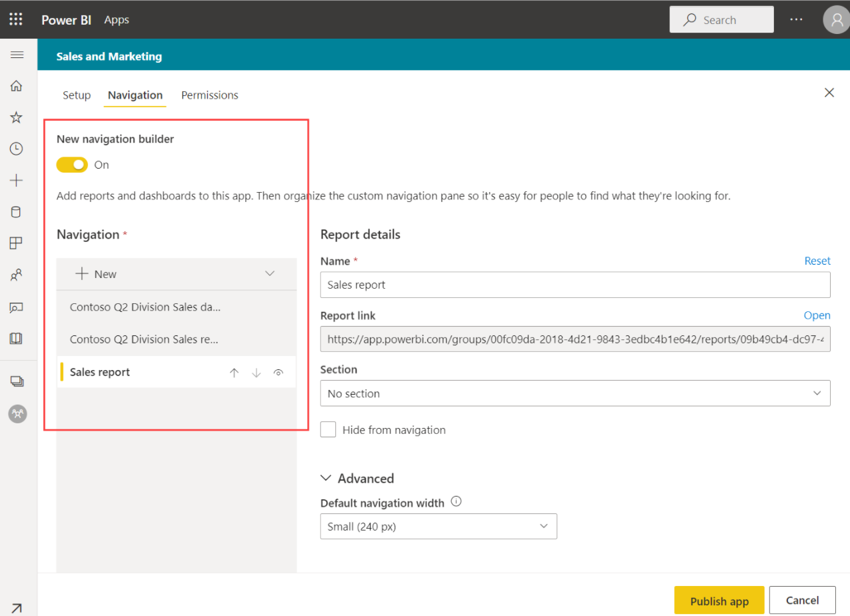Close the app settings with X icon

tap(829, 93)
